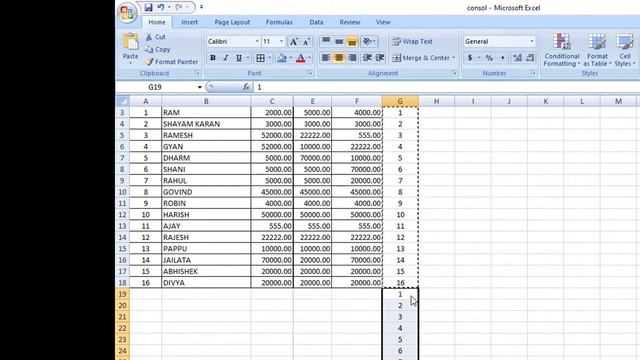Open the Customize Quick Access Toolbar arrow
The height and width of the screenshot is (360, 640).
[x=201, y=7]
